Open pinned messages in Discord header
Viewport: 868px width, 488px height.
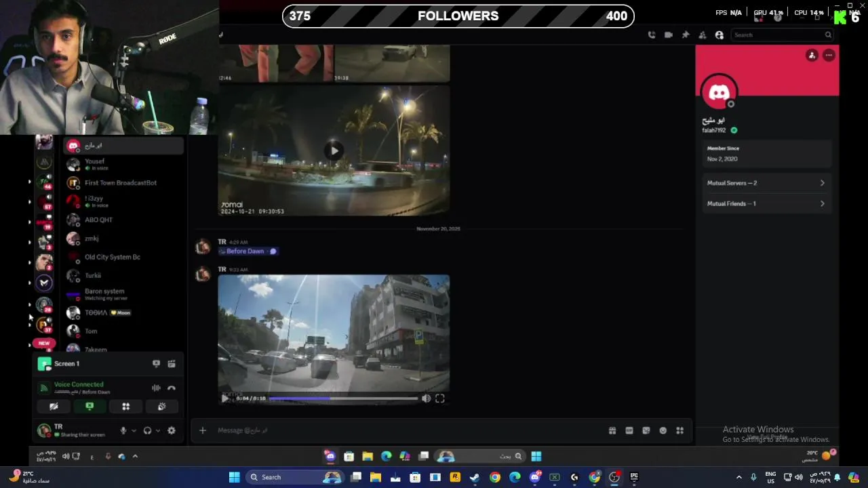(x=686, y=35)
